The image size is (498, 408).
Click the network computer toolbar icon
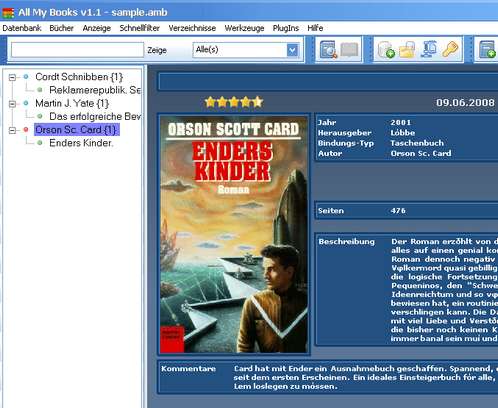click(x=429, y=49)
